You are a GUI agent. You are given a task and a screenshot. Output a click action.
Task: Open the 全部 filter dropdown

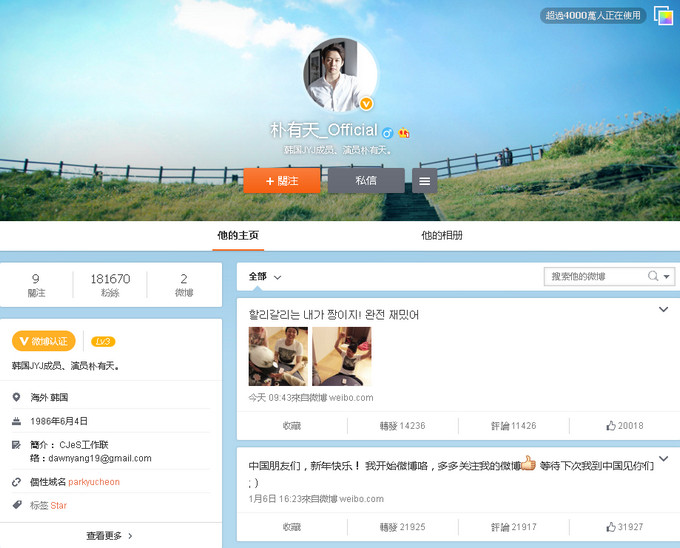point(265,277)
